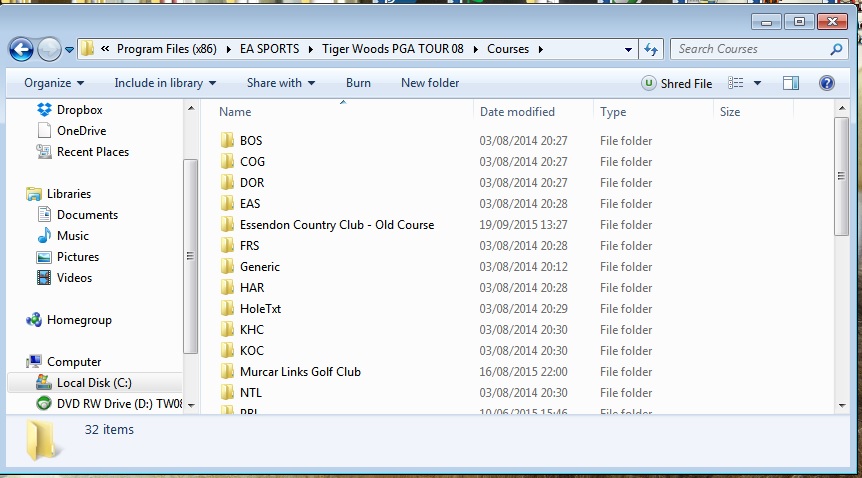
Task: Select the HAR folder icon
Action: pyautogui.click(x=227, y=287)
